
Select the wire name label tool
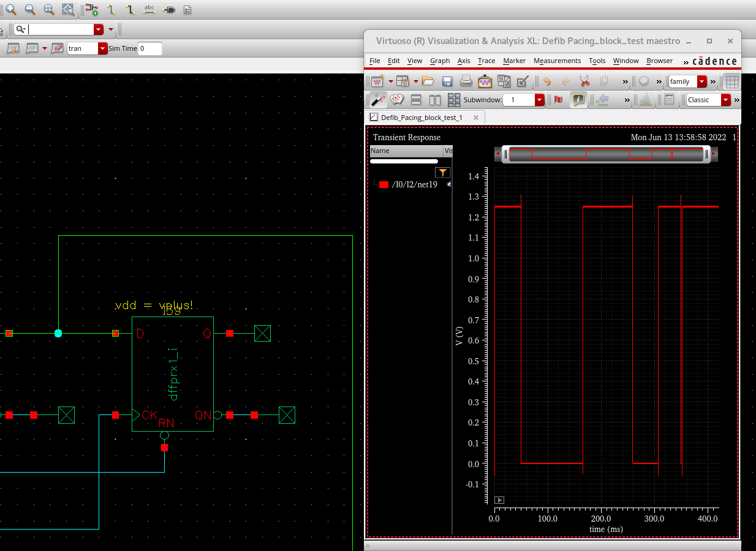pos(149,9)
